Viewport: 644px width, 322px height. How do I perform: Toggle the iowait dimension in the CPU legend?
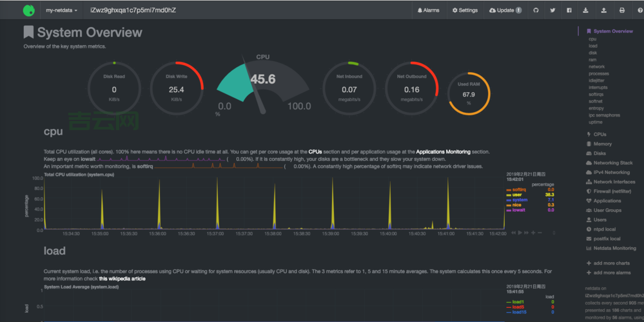pos(518,210)
